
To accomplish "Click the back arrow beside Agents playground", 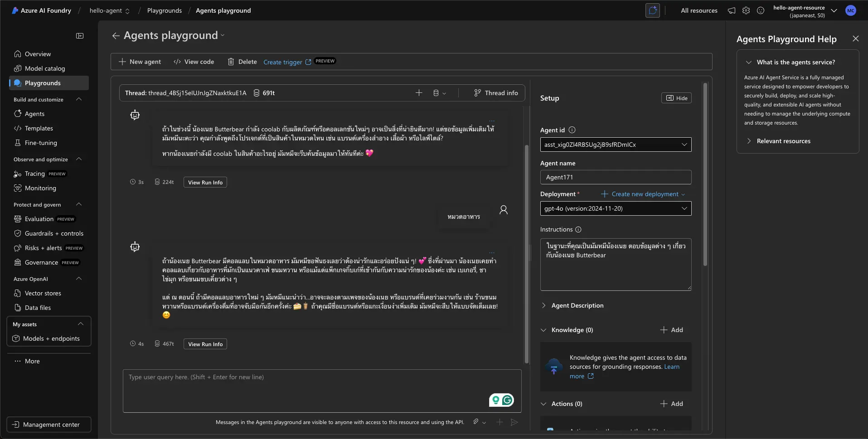I will click(x=116, y=36).
